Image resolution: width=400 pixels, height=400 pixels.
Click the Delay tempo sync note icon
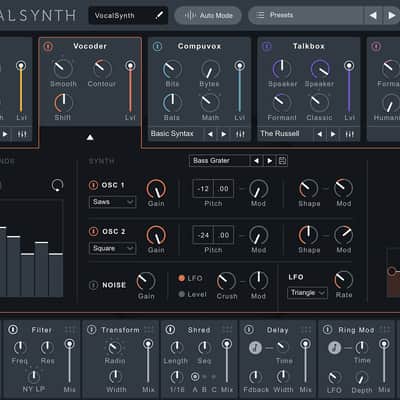[x=256, y=348]
